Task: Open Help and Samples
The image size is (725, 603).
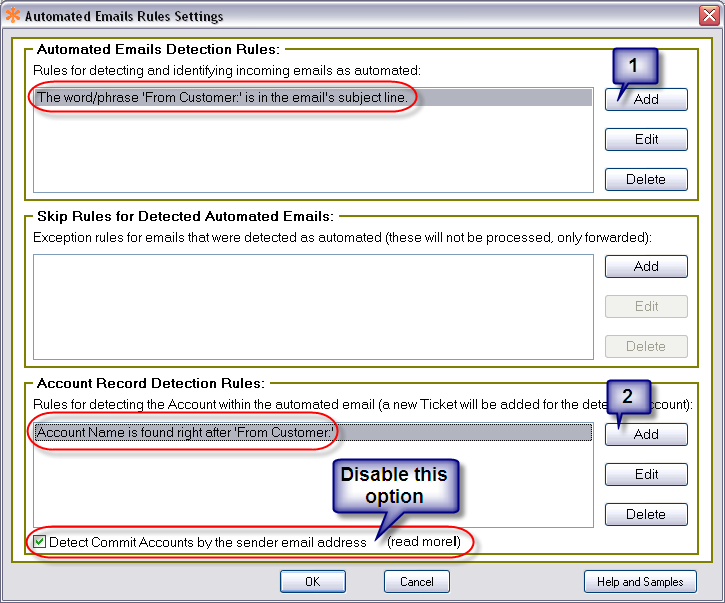Action: pos(640,581)
